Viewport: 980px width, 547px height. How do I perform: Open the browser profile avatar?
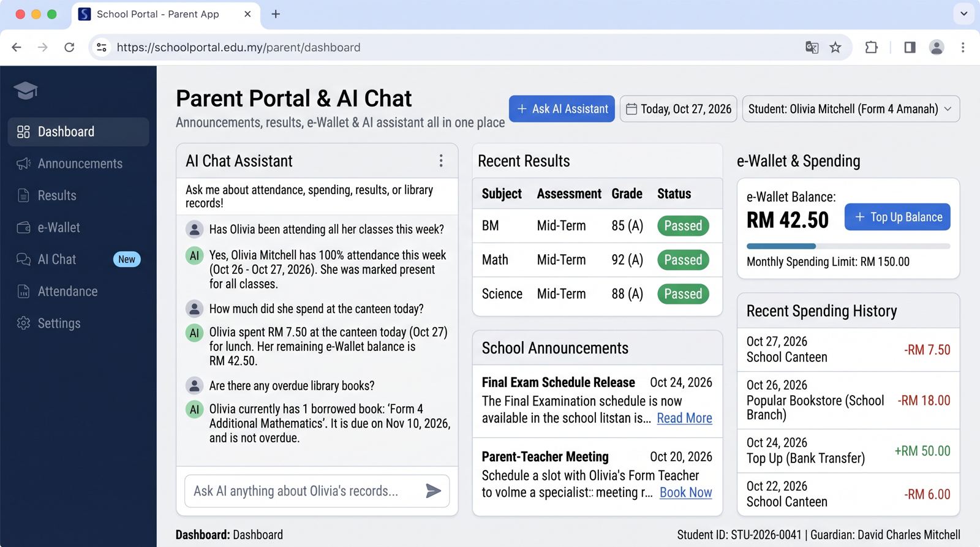(x=937, y=47)
